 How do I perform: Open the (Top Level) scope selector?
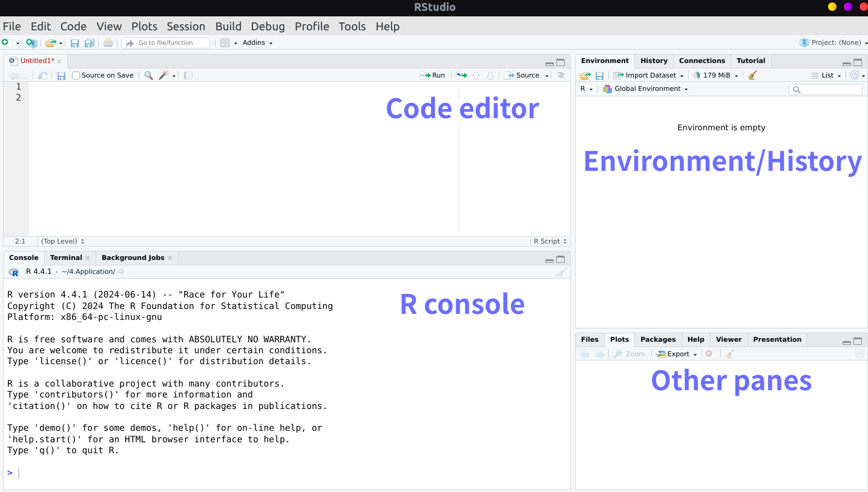pos(63,241)
